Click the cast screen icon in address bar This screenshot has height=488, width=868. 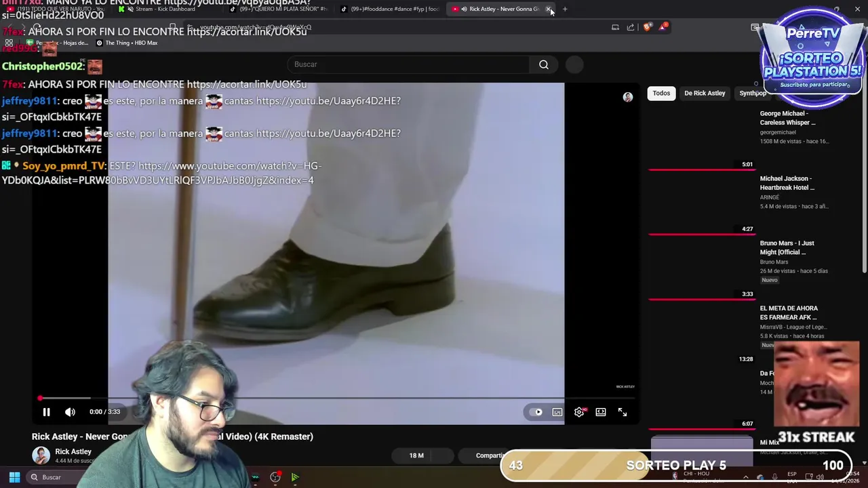pyautogui.click(x=615, y=27)
